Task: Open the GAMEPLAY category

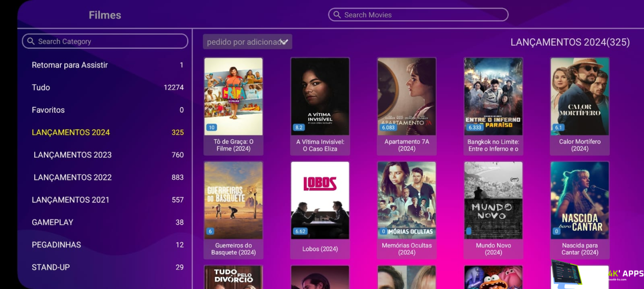Action: tap(108, 222)
